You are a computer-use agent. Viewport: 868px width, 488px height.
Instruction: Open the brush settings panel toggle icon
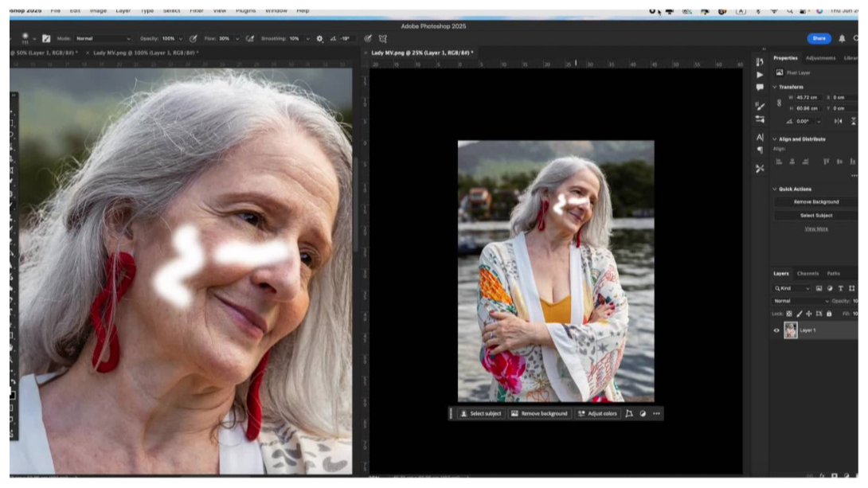46,38
